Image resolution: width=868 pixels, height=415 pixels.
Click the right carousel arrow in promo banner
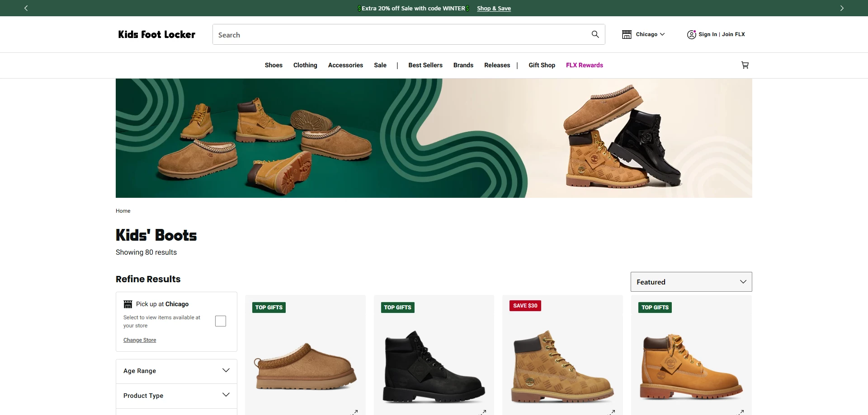tap(842, 8)
